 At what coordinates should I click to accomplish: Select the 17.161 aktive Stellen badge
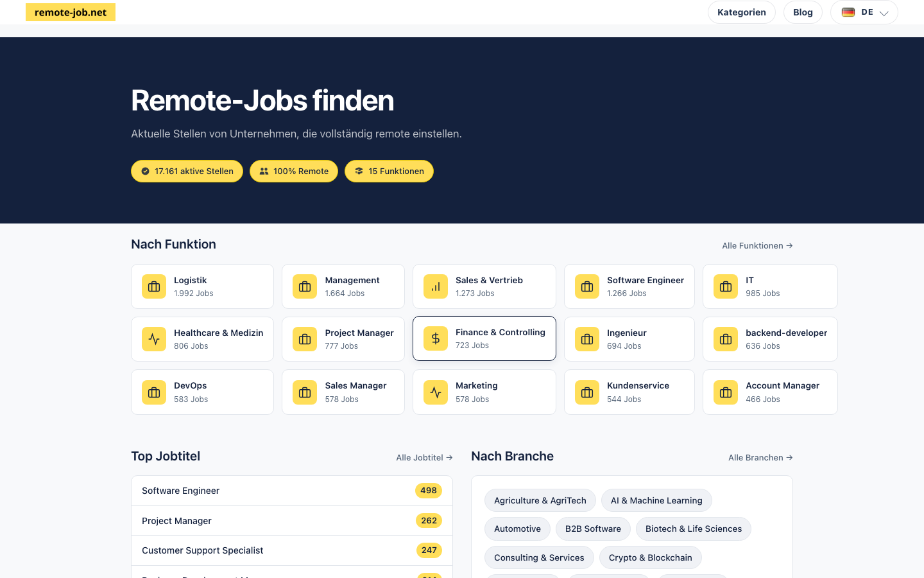pyautogui.click(x=187, y=171)
